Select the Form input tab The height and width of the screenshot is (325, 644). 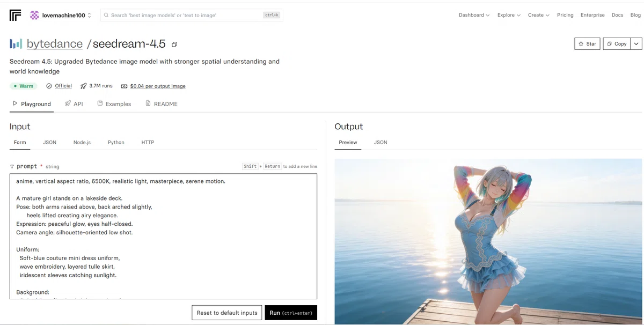tap(20, 143)
